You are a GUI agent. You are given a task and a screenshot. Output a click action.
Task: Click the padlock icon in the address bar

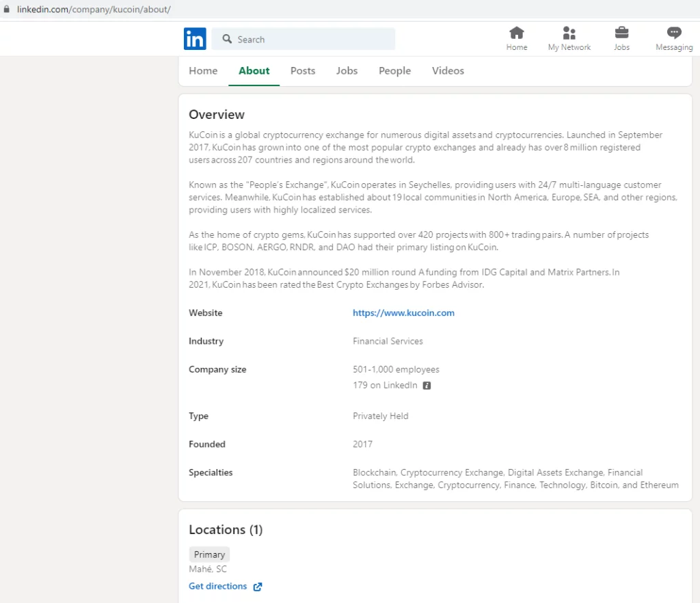pyautogui.click(x=7, y=10)
